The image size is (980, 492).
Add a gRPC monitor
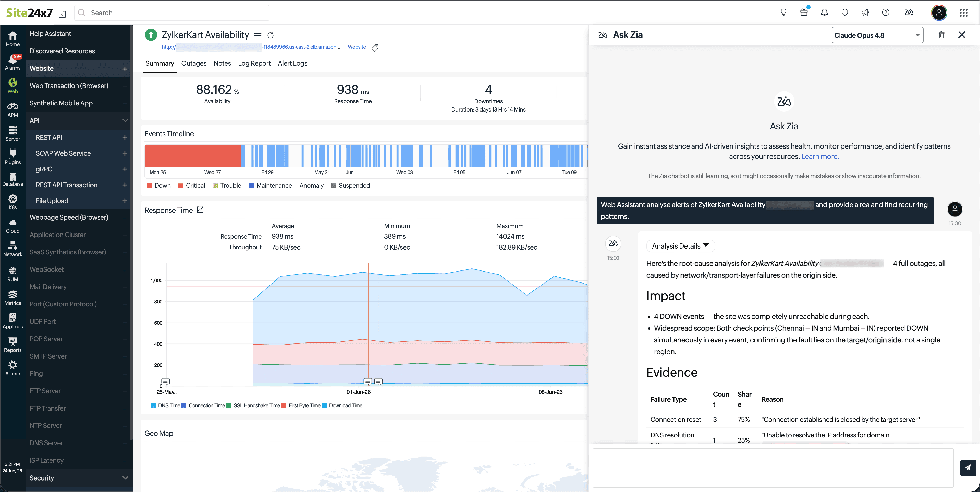click(x=125, y=169)
